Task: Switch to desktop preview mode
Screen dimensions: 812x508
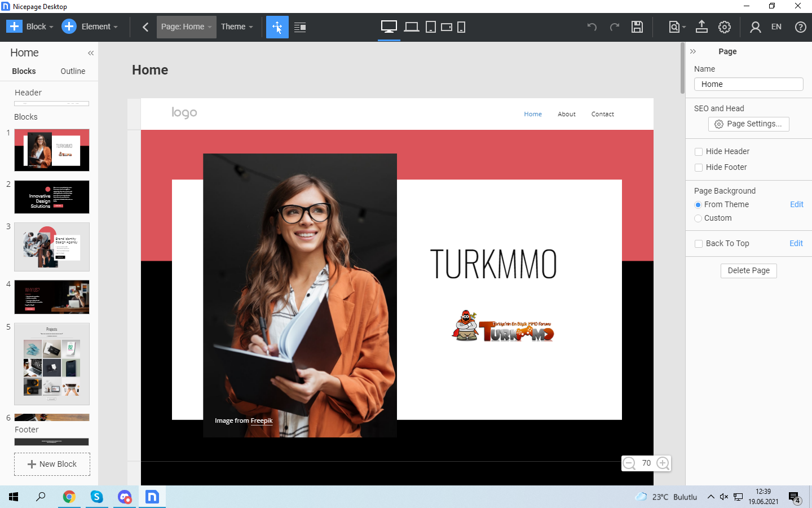Action: click(389, 27)
